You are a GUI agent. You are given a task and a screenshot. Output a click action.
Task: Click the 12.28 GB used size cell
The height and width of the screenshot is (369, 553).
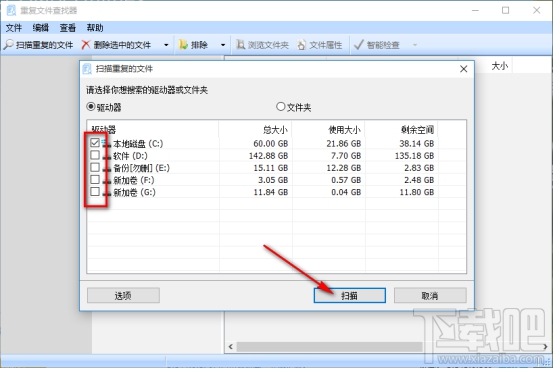[344, 168]
